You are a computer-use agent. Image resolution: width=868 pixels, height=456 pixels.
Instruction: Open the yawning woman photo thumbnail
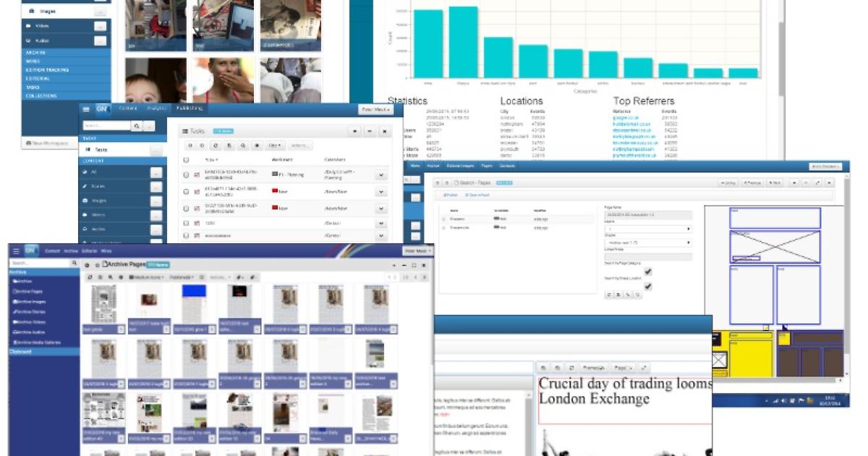coord(224,80)
